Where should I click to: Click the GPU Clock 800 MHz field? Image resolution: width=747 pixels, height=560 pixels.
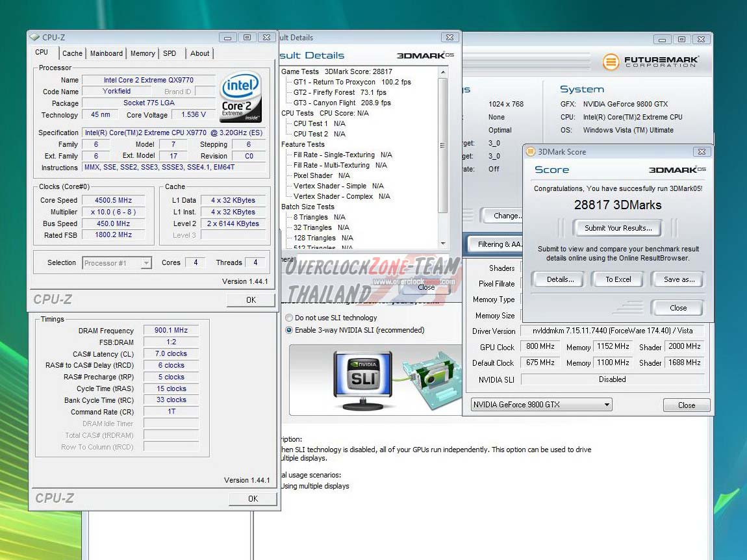coord(540,346)
